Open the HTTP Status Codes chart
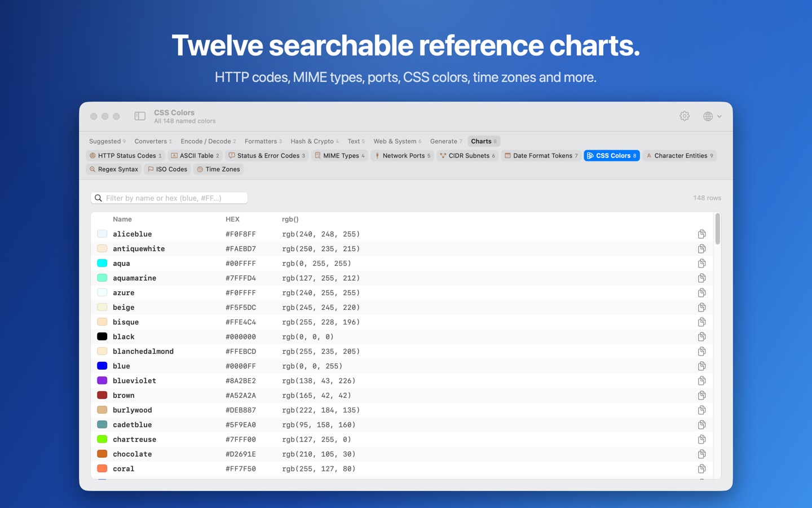812x508 pixels. pos(126,156)
